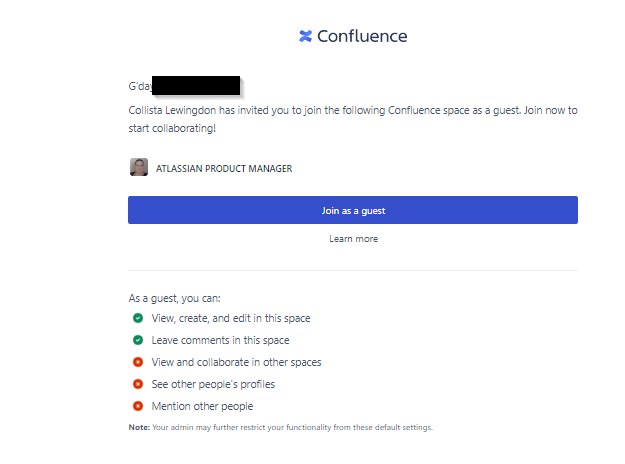The image size is (625, 464).
Task: Click "View, create, and edit in this space" text
Action: [x=231, y=318]
